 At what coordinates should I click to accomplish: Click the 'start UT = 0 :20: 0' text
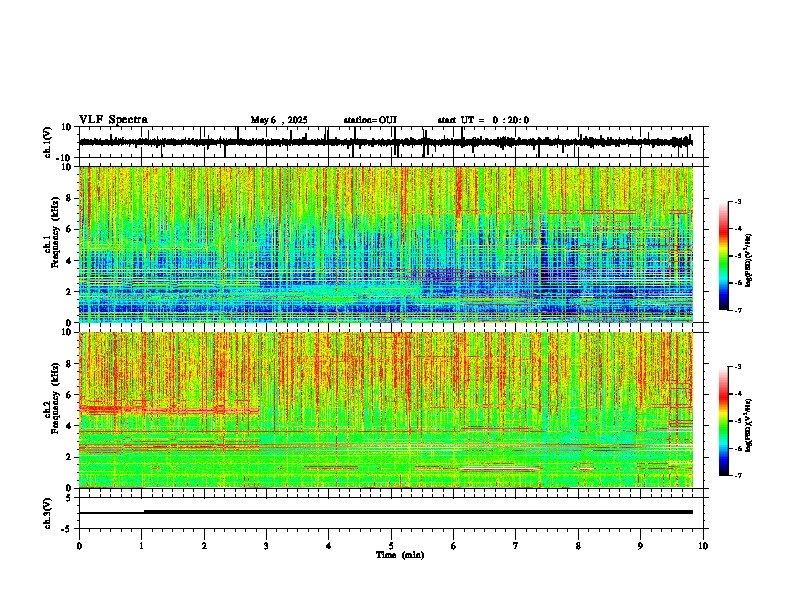pyautogui.click(x=483, y=120)
